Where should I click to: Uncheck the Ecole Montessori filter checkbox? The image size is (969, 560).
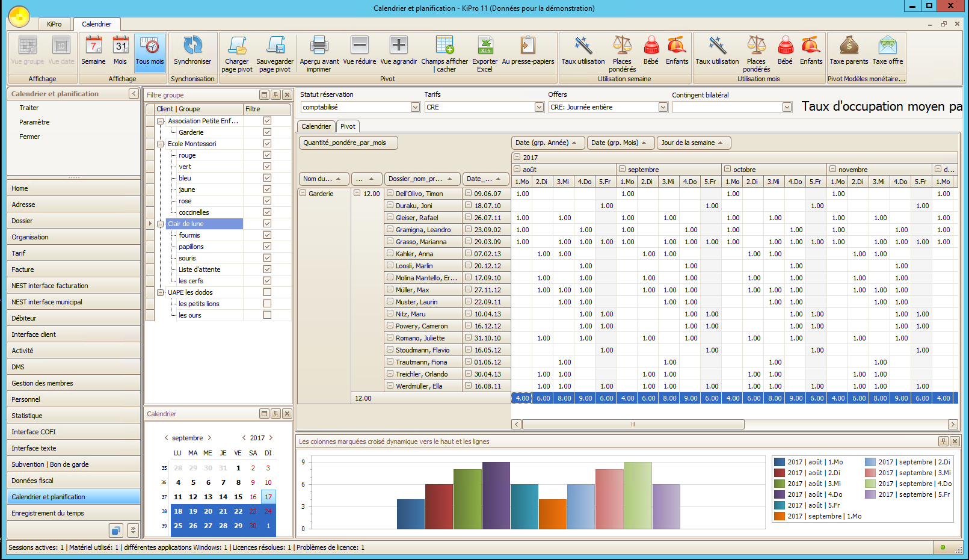click(267, 144)
